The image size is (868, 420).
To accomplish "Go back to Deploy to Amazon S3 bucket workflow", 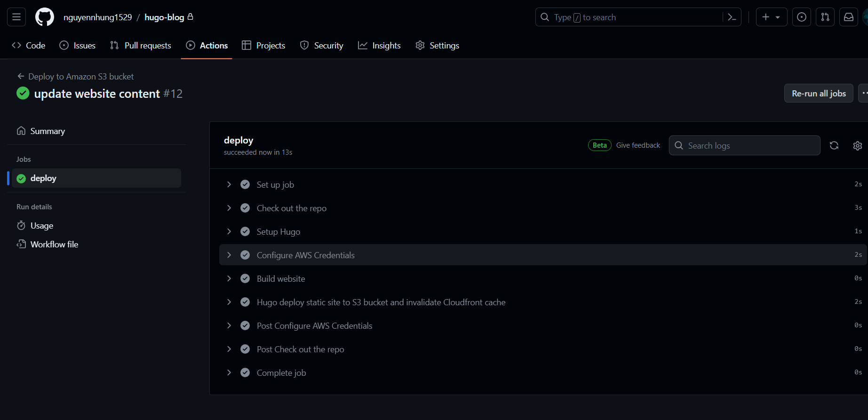I will point(76,76).
